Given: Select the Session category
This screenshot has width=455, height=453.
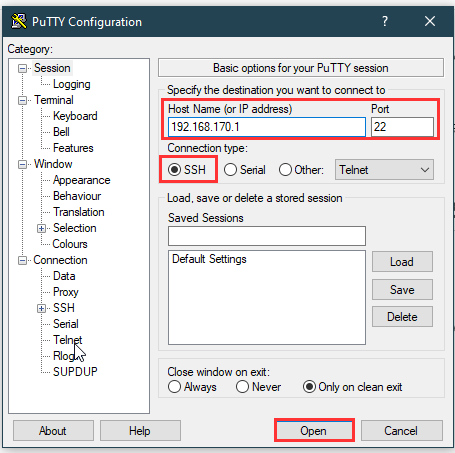Looking at the screenshot, I should (52, 68).
